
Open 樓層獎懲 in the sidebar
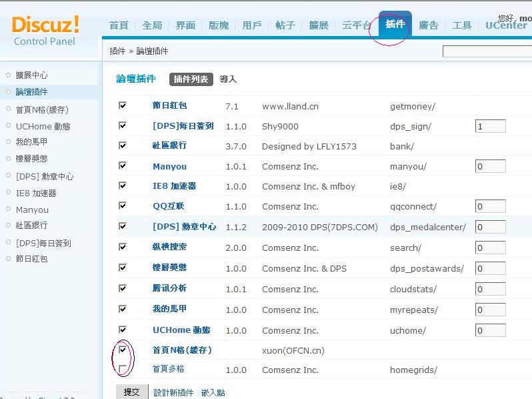31,159
